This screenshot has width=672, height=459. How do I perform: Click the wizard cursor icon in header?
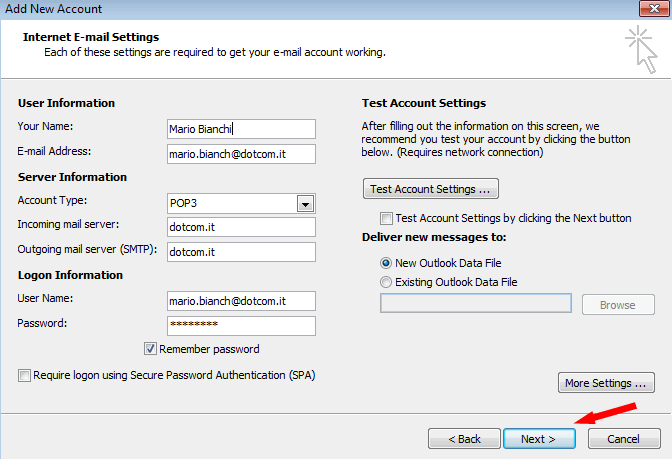pos(641,50)
